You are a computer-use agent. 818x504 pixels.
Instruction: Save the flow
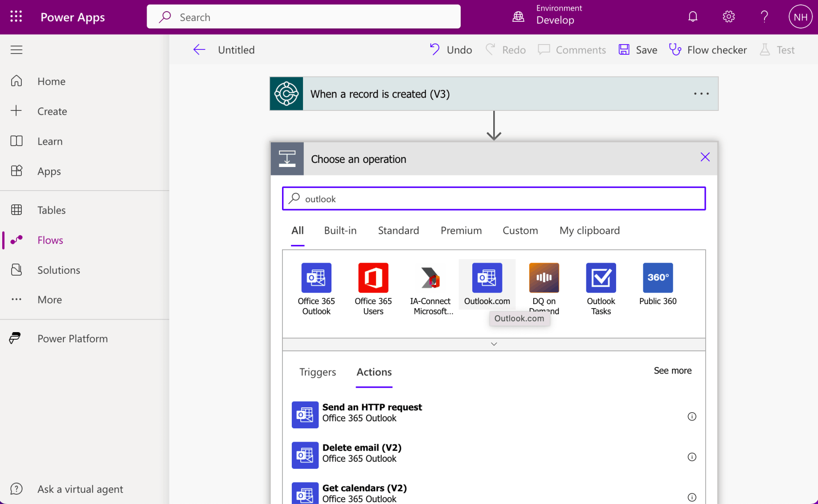click(638, 50)
